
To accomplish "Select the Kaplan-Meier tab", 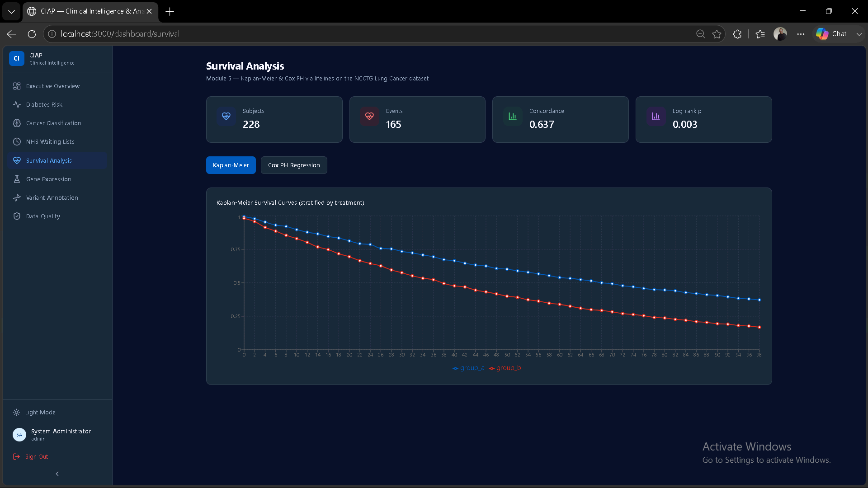I will 231,165.
